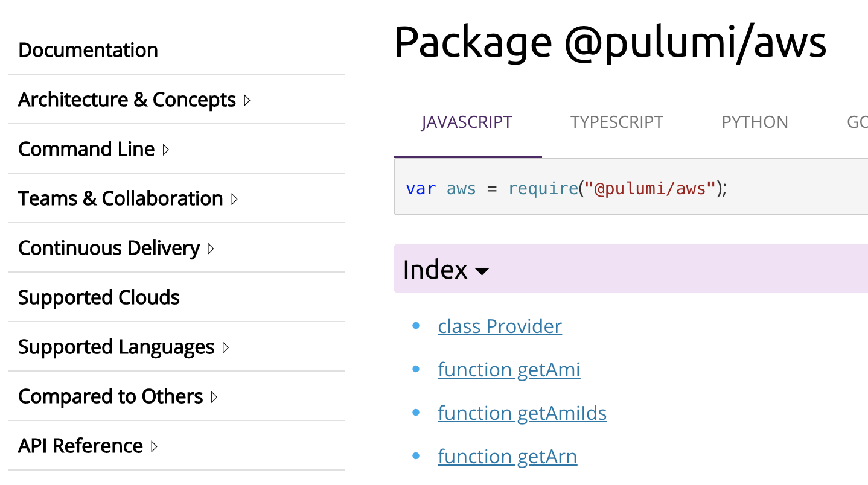Switch to the TypeScript tab
The width and height of the screenshot is (868, 485).
click(616, 122)
